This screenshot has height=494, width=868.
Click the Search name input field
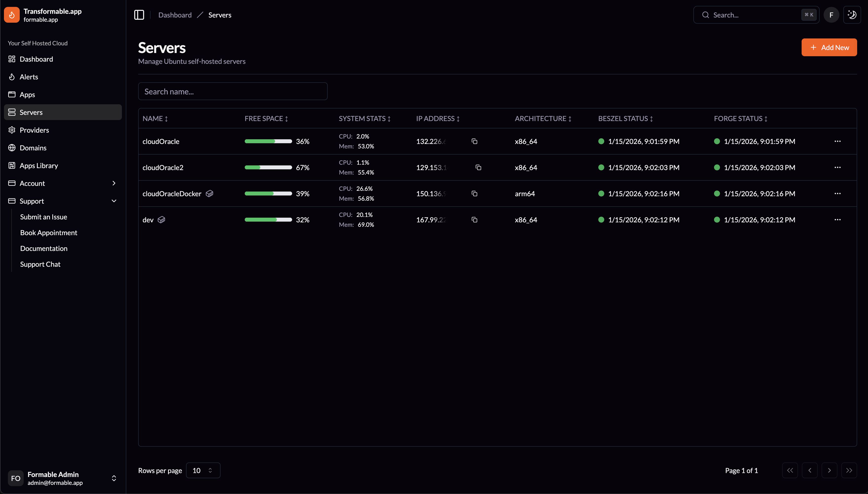pyautogui.click(x=233, y=91)
